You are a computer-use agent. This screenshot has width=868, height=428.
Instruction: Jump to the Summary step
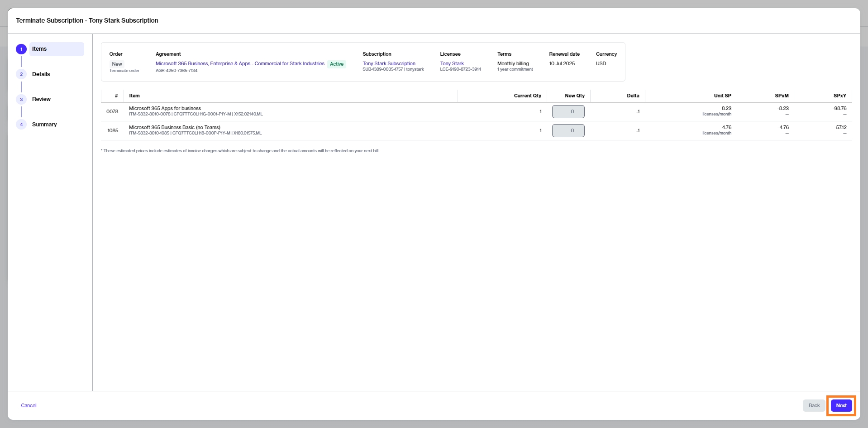pos(44,125)
